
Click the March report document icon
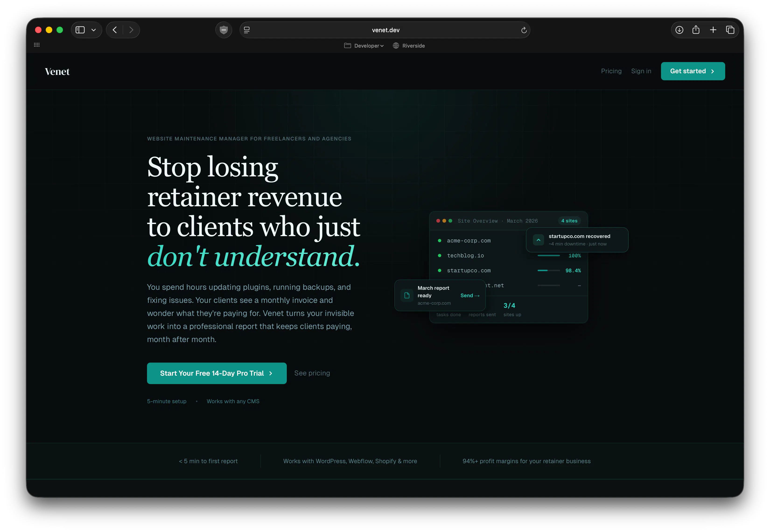tap(406, 295)
